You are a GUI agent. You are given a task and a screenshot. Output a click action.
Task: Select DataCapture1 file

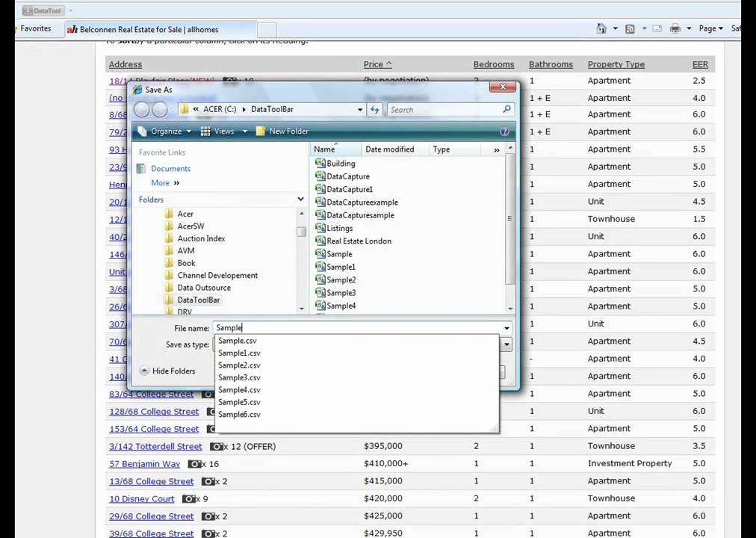tap(344, 190)
